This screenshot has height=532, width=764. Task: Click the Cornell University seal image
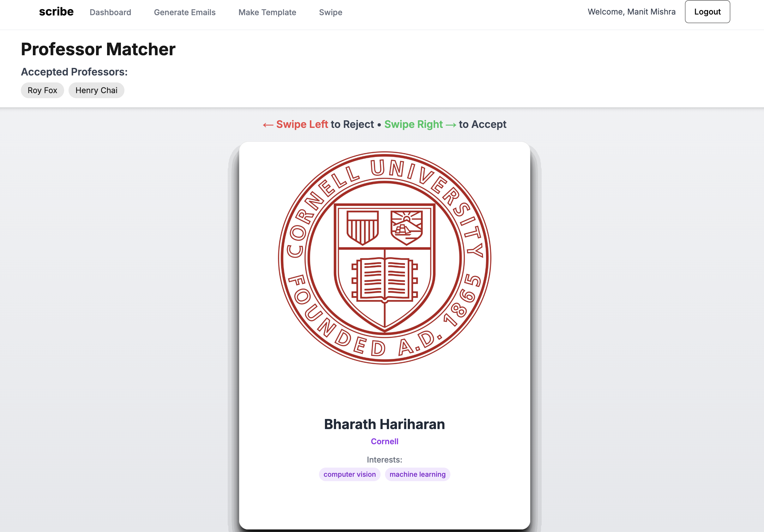[384, 258]
